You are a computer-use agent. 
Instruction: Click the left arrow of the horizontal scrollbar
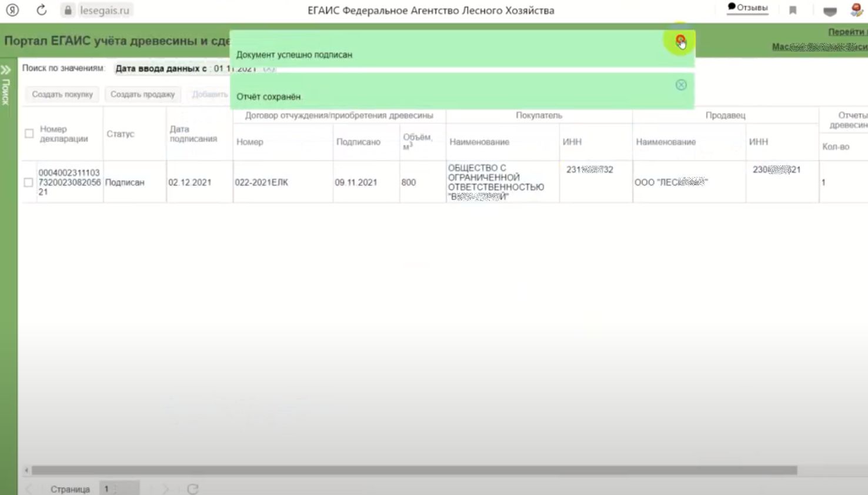click(26, 470)
